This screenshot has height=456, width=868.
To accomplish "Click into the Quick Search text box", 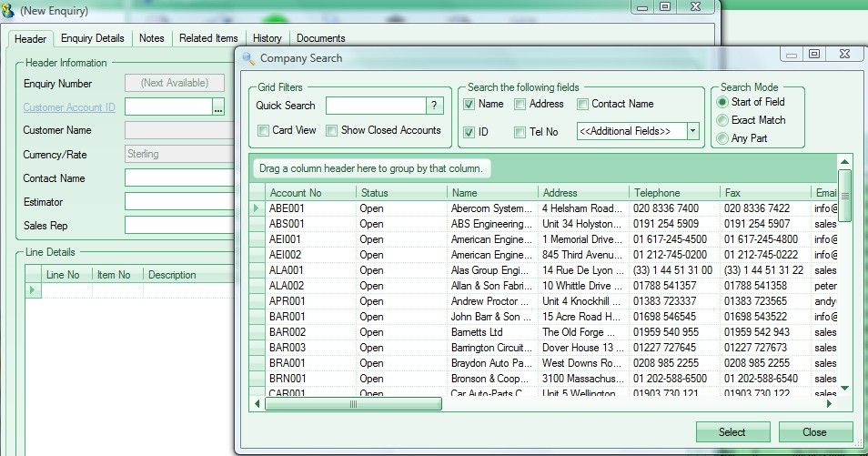I will pos(376,106).
